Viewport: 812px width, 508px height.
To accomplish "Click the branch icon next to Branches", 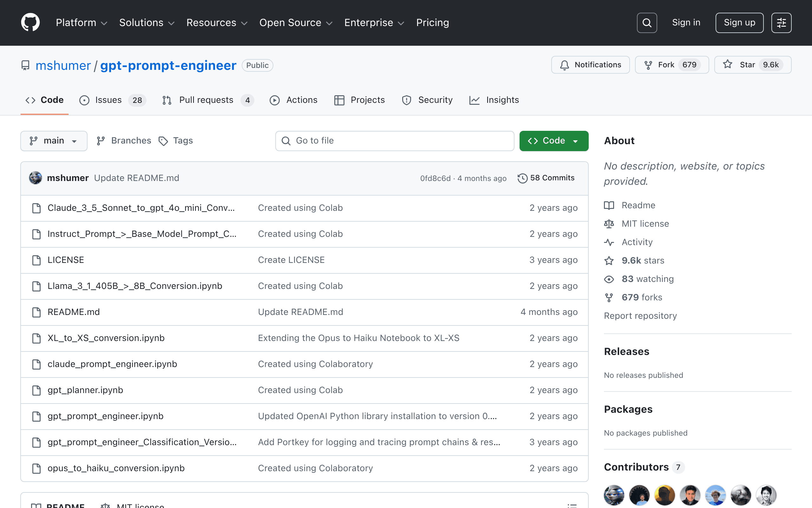I will [101, 141].
